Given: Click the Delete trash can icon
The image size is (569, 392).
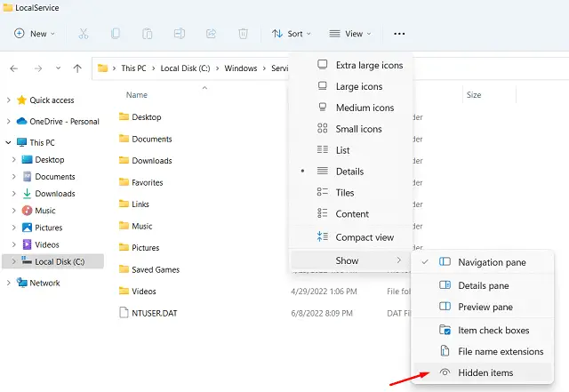Looking at the screenshot, I should (x=243, y=34).
